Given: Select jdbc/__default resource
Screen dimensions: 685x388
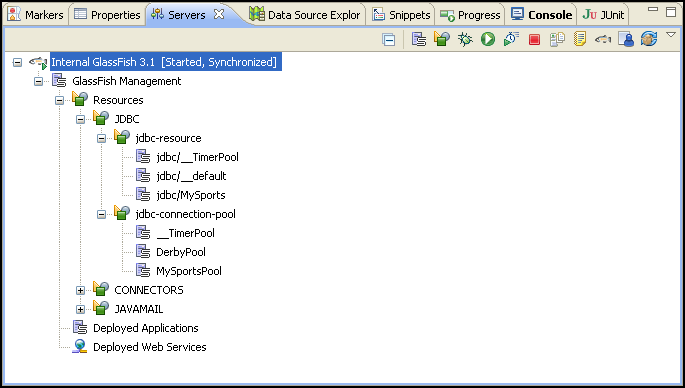Looking at the screenshot, I should (x=191, y=176).
